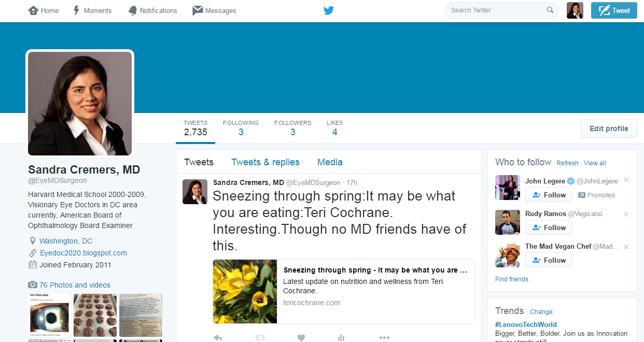644x342 pixels.
Task: Click the Search Twitter field
Action: pyautogui.click(x=501, y=10)
